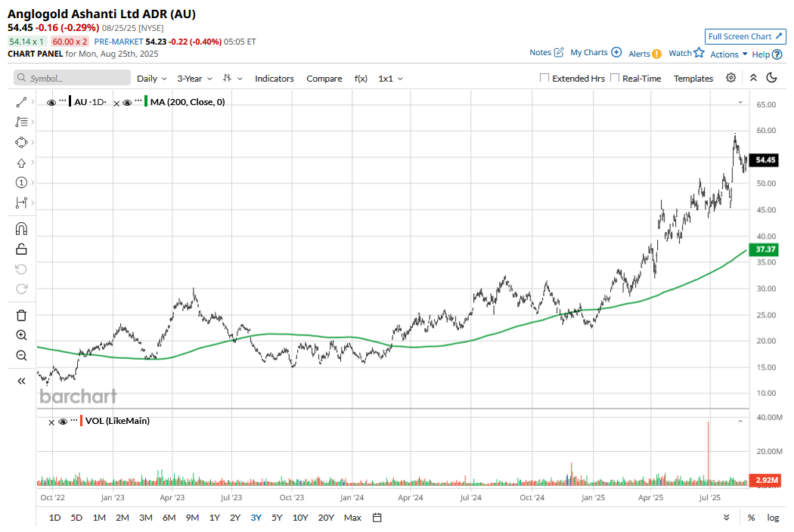Open the f(x) expressions menu
The image size is (794, 532).
(361, 79)
